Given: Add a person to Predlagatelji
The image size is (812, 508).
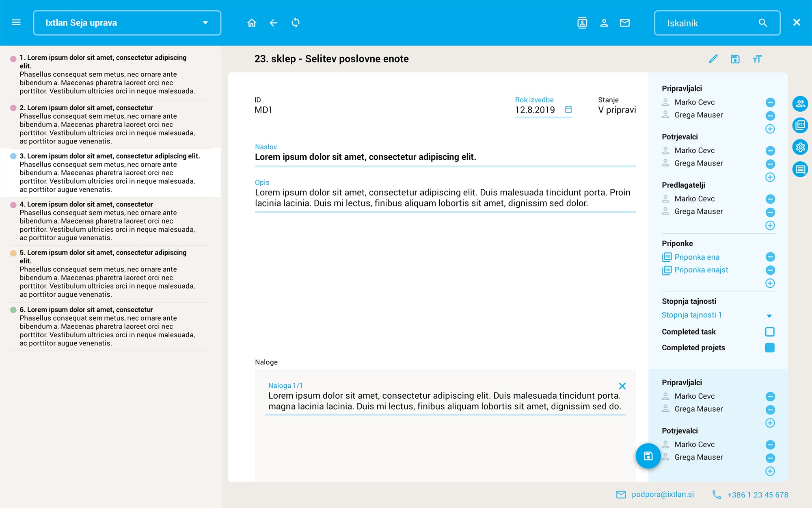Looking at the screenshot, I should [x=770, y=226].
